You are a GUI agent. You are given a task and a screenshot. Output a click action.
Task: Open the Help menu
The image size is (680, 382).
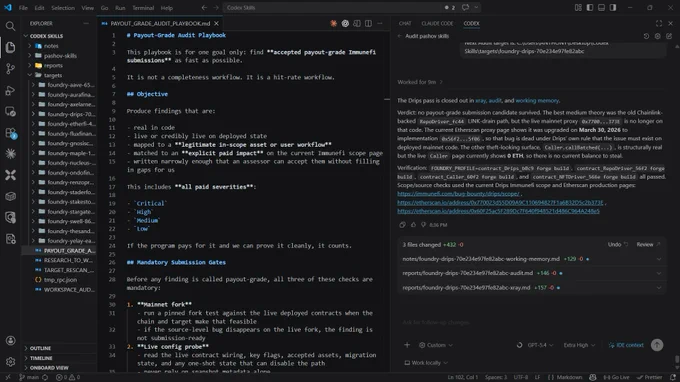(x=167, y=8)
